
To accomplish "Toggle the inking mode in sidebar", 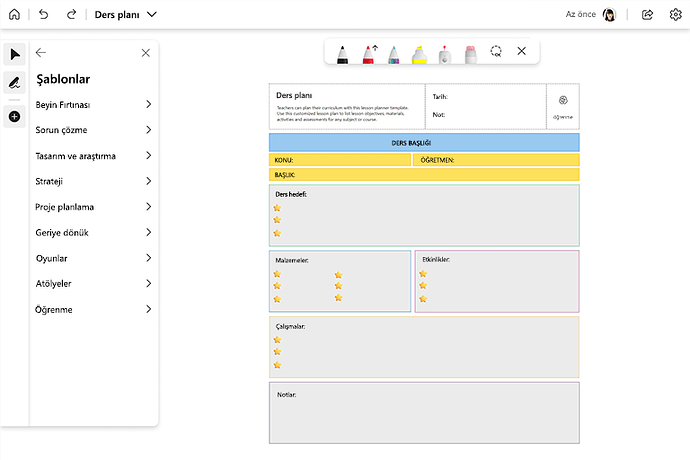I will 15,82.
